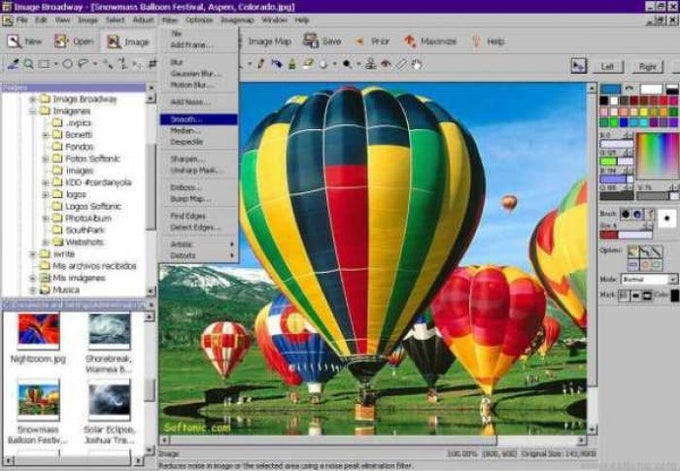Image resolution: width=680 pixels, height=471 pixels.
Task: Select the eraser tool
Action: click(308, 64)
